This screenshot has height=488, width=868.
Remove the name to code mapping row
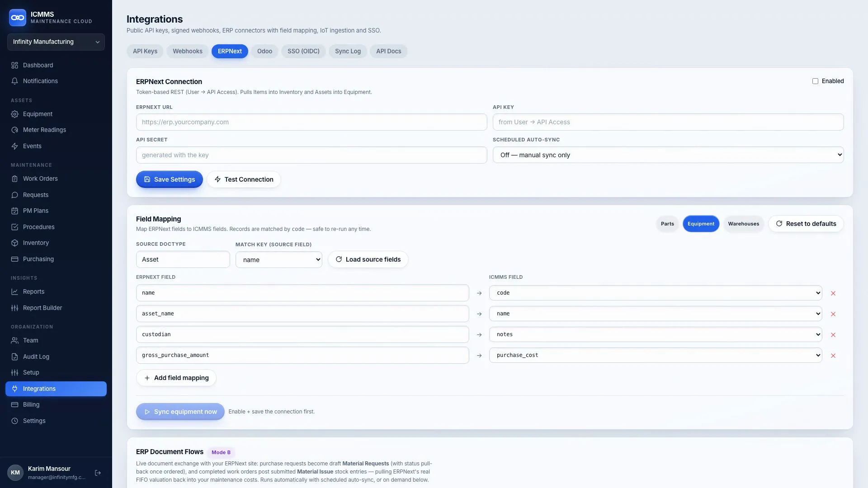[x=833, y=293]
